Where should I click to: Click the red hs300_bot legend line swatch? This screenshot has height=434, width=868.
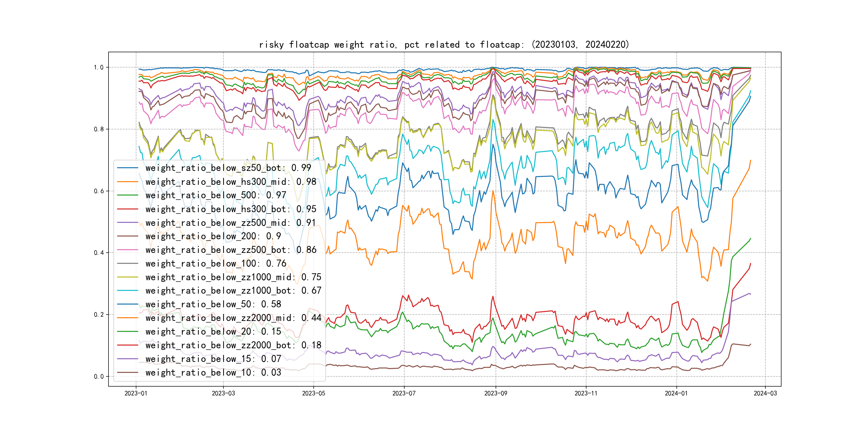click(128, 209)
